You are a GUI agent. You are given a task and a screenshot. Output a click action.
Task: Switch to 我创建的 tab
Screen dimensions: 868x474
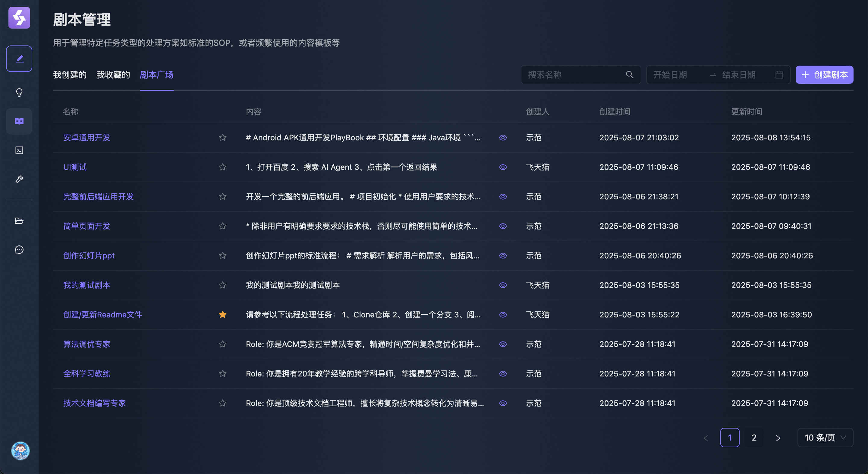(70, 75)
